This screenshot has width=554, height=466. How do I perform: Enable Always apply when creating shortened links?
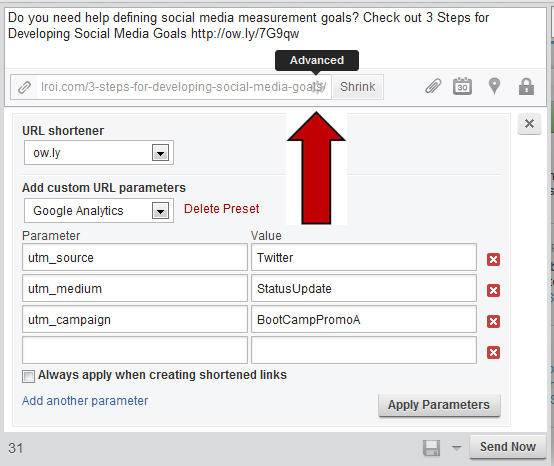(28, 376)
